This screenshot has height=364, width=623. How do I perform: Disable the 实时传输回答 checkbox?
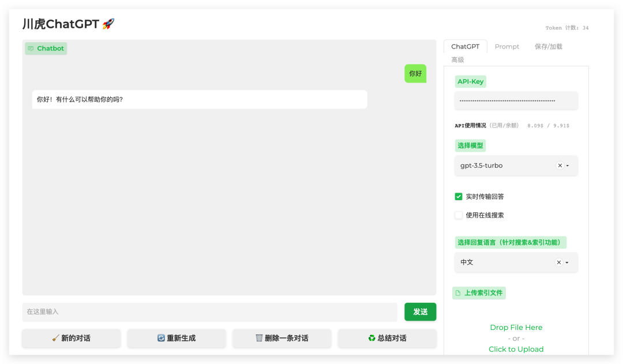[x=458, y=196]
